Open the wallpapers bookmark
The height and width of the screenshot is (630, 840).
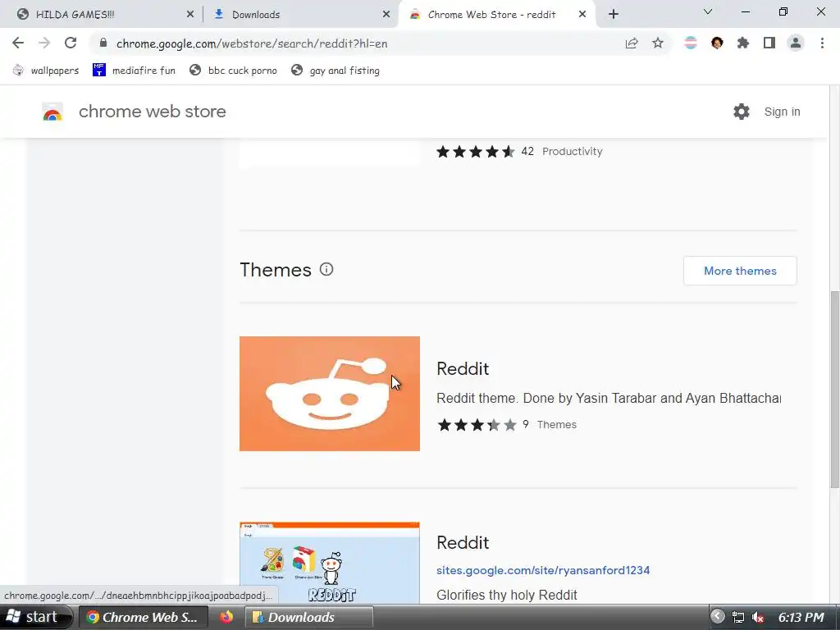[x=46, y=71]
